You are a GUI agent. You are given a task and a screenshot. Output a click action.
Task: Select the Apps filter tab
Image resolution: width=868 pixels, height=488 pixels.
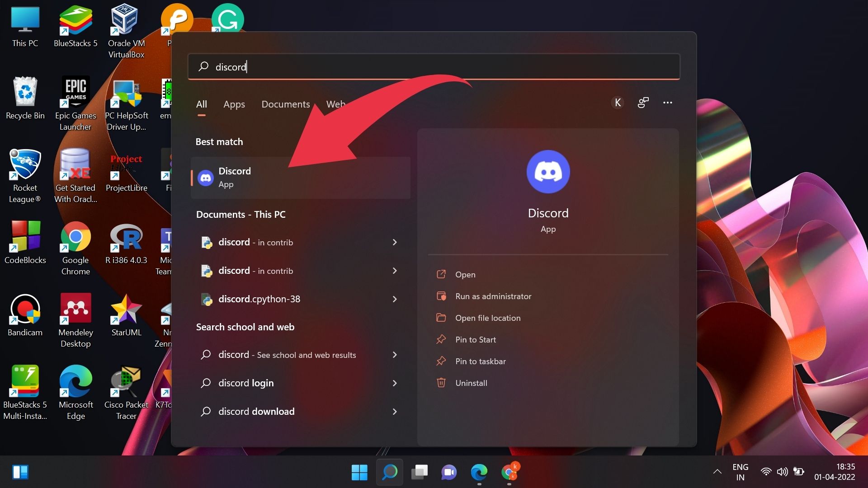coord(234,104)
